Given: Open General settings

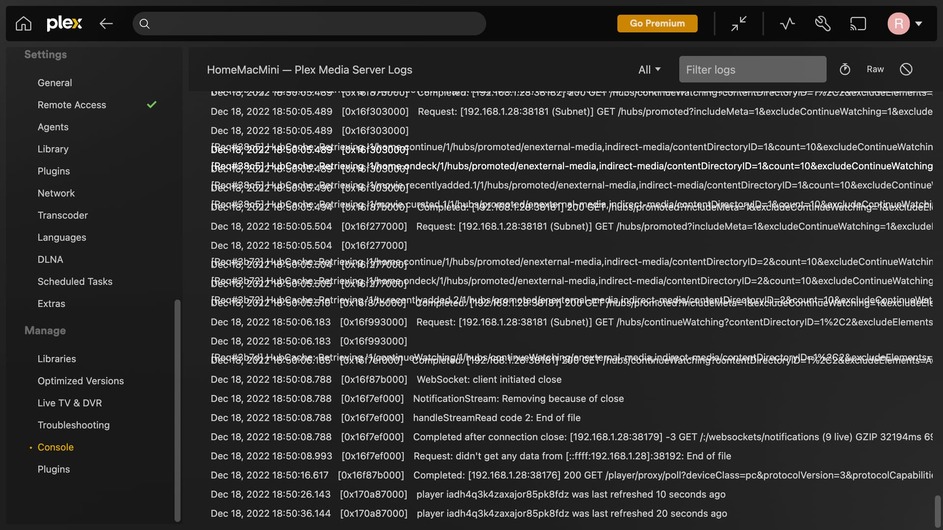Looking at the screenshot, I should (x=55, y=83).
